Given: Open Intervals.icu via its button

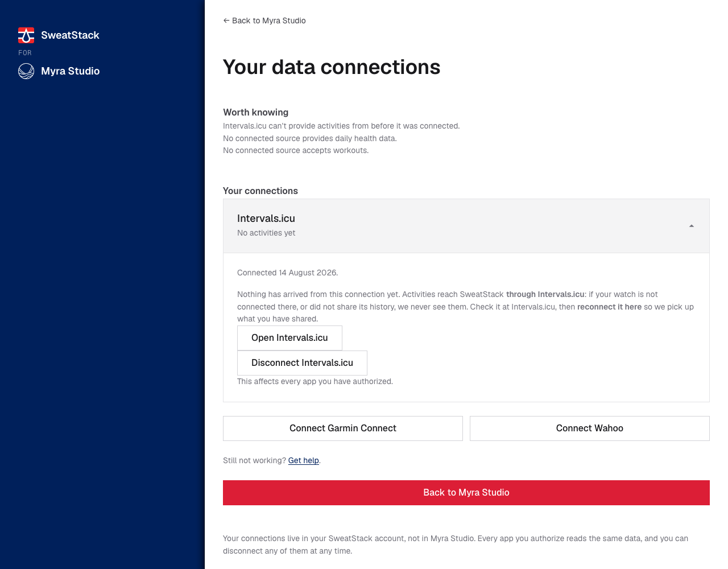Looking at the screenshot, I should (289, 338).
